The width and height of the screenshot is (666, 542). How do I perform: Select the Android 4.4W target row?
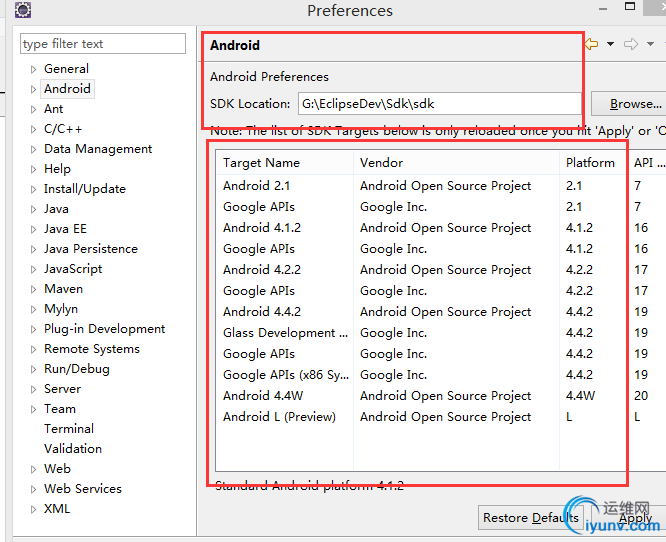pyautogui.click(x=441, y=396)
